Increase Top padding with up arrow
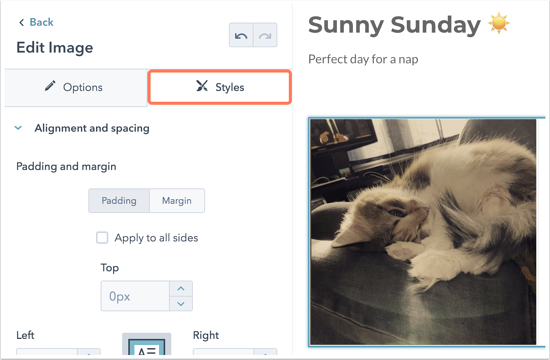The width and height of the screenshot is (550, 360). [181, 288]
